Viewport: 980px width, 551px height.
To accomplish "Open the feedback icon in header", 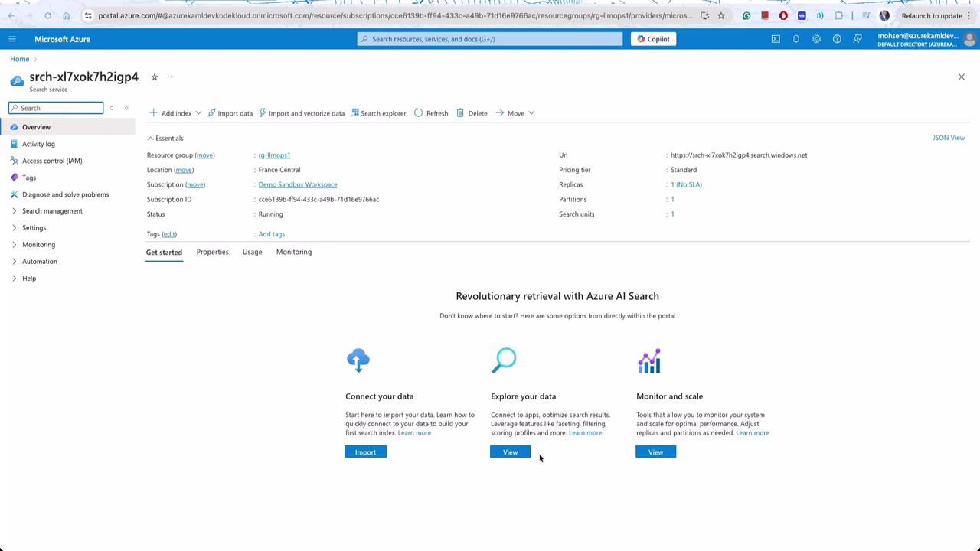I will [857, 39].
